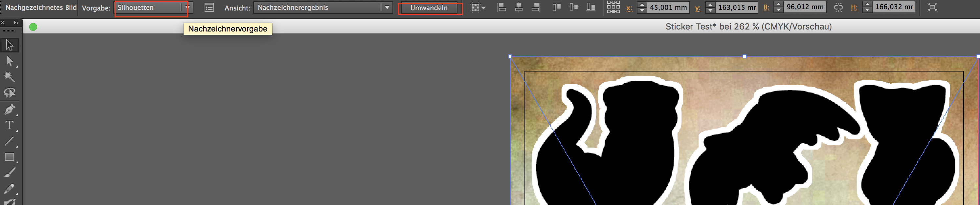Image resolution: width=980 pixels, height=205 pixels.
Task: Decrease Y value with down stepper
Action: (x=710, y=10)
